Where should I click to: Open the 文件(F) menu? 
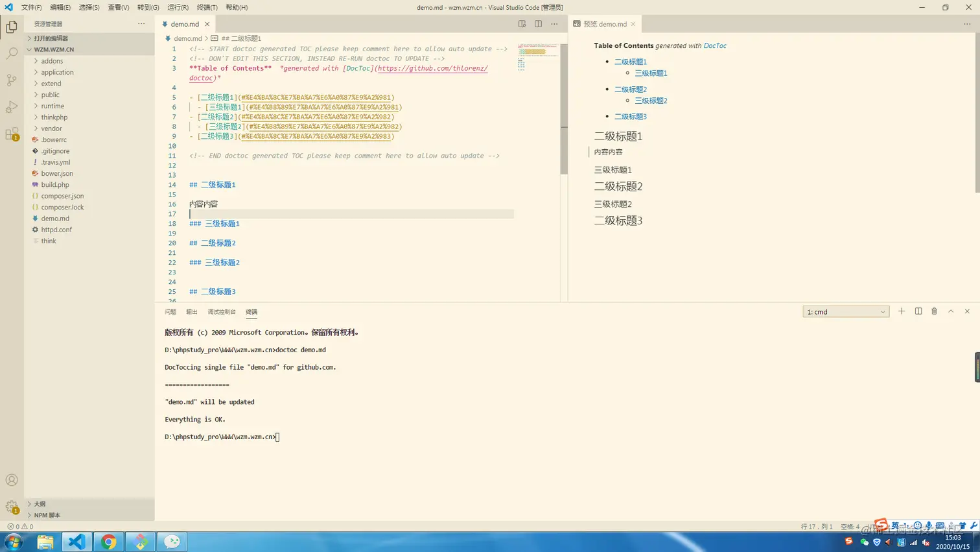31,7
